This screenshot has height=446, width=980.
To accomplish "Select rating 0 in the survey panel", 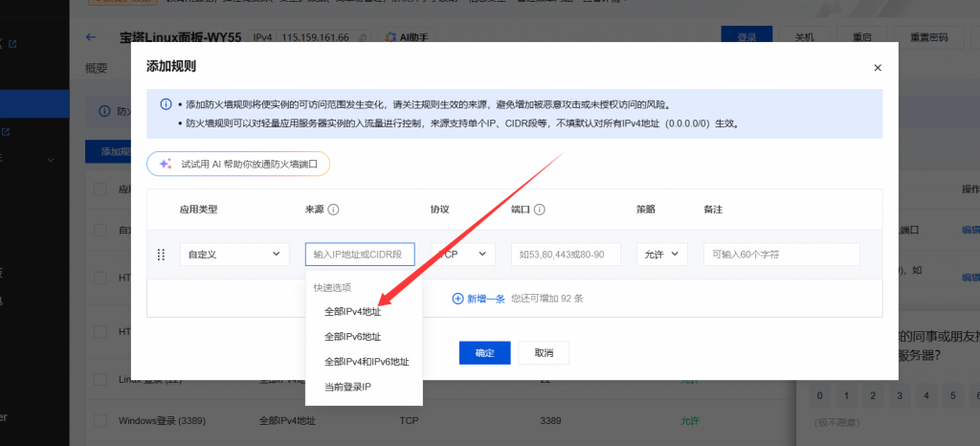I will [x=819, y=395].
